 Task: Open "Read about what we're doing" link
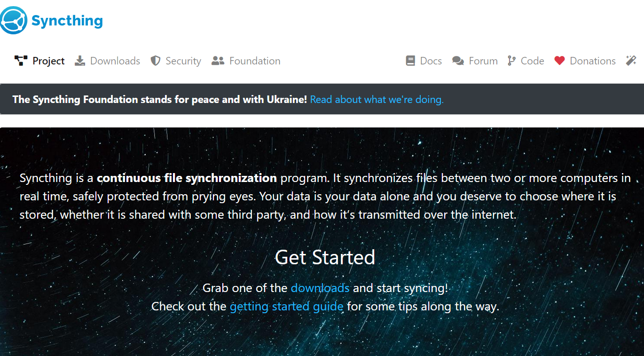pyautogui.click(x=377, y=99)
